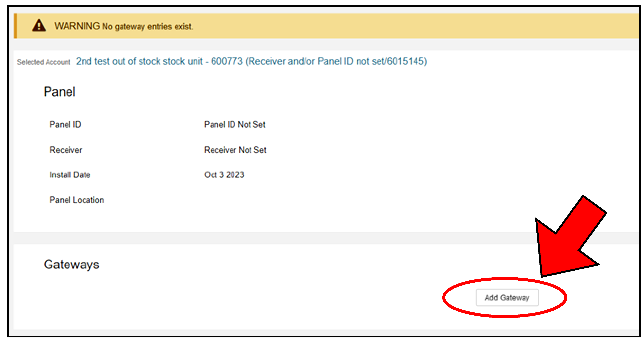
Task: Click the warning triangle icon
Action: [39, 26]
